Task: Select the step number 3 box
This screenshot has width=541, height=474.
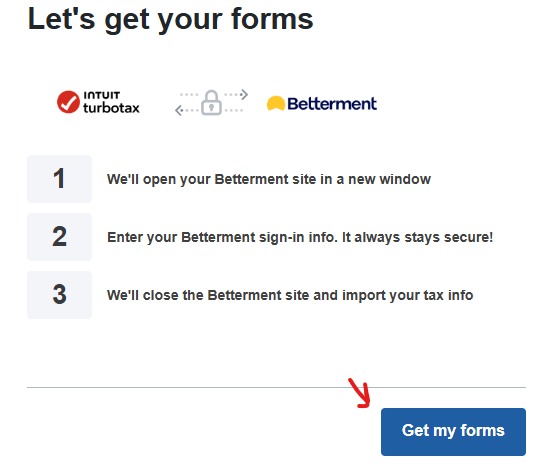Action: point(59,295)
